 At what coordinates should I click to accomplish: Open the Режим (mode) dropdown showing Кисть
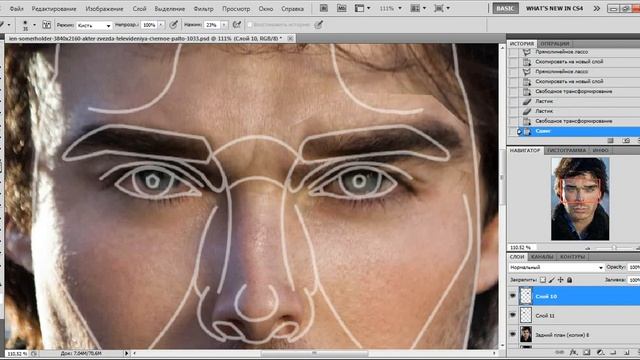pos(94,25)
